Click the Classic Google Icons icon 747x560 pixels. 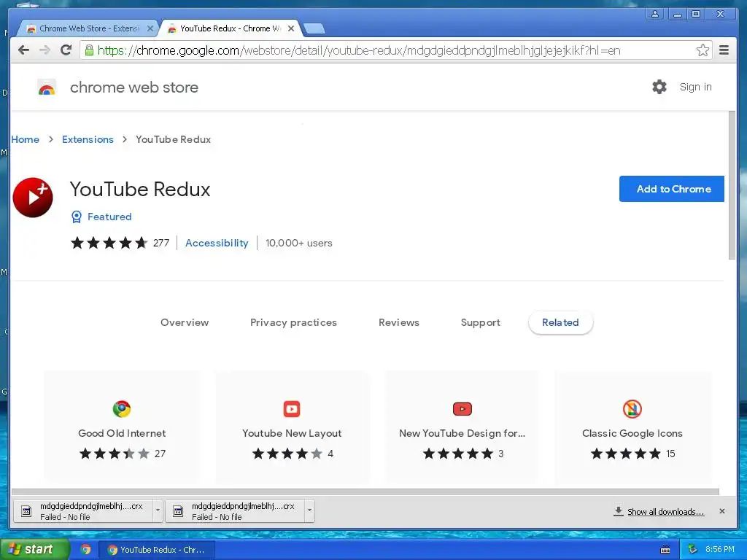[632, 408]
